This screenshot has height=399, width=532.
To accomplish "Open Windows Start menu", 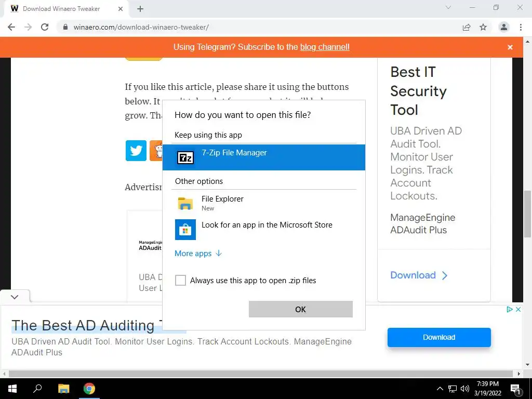I will (x=12, y=389).
